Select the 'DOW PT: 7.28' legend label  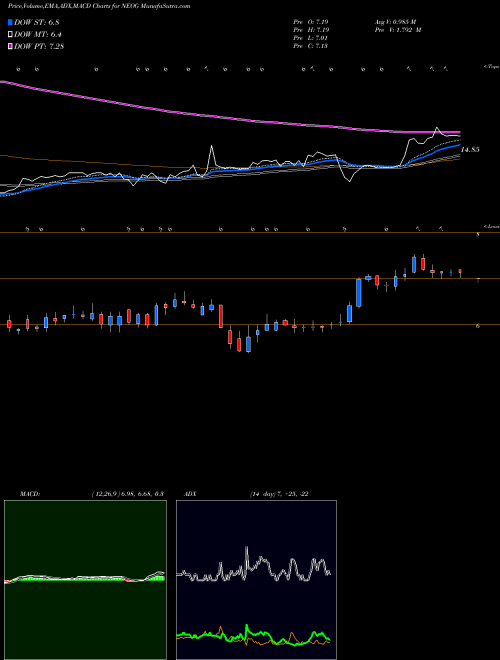pyautogui.click(x=39, y=46)
